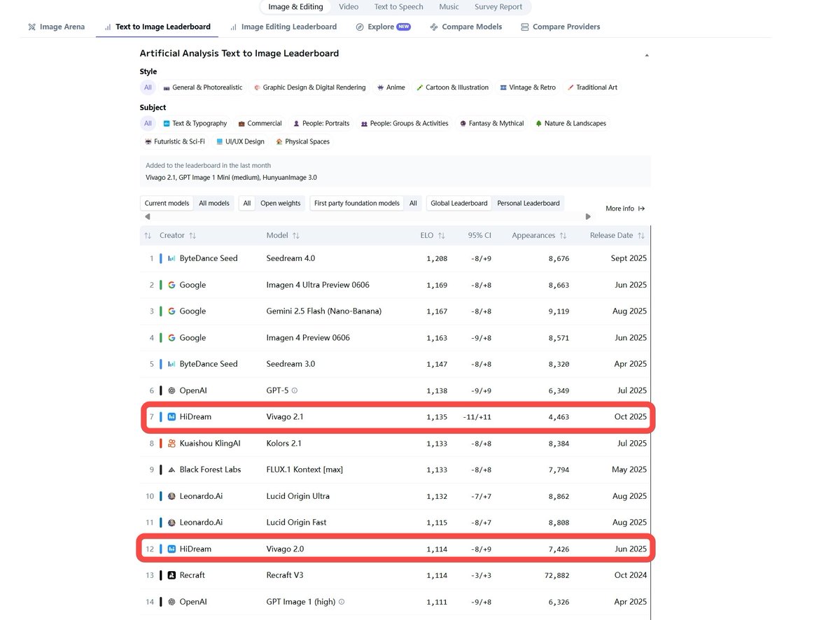The height and width of the screenshot is (620, 840).
Task: Filter subject by Physical Spaces
Action: 303,141
